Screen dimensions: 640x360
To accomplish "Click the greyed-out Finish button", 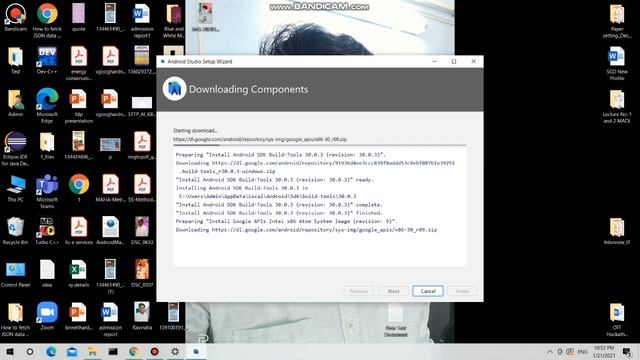I will pyautogui.click(x=462, y=291).
